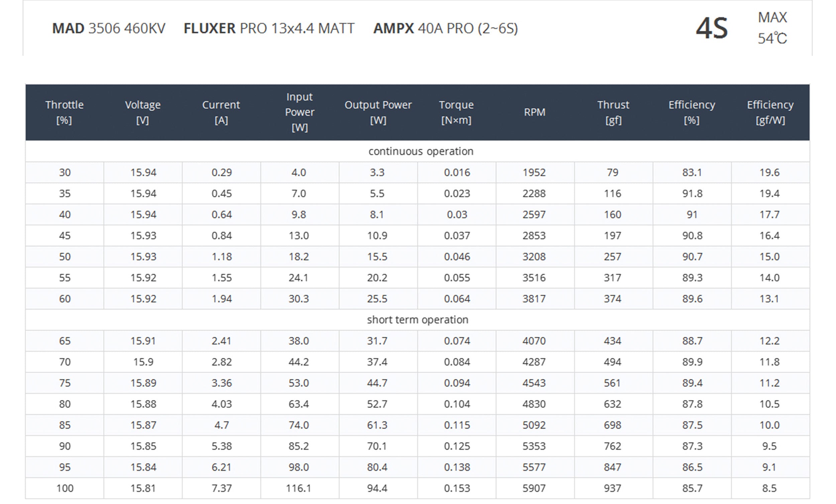Click the Efficiency [gf/W] column header

(770, 112)
